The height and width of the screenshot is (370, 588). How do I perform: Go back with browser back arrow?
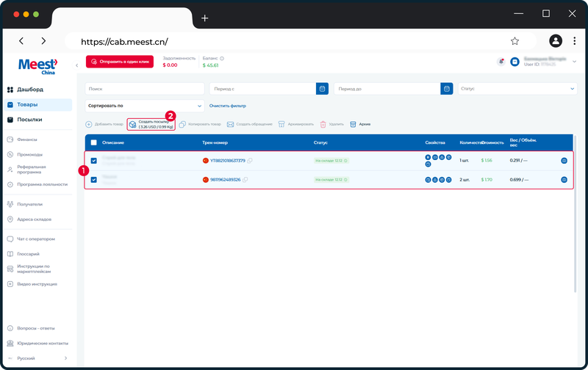pos(21,41)
